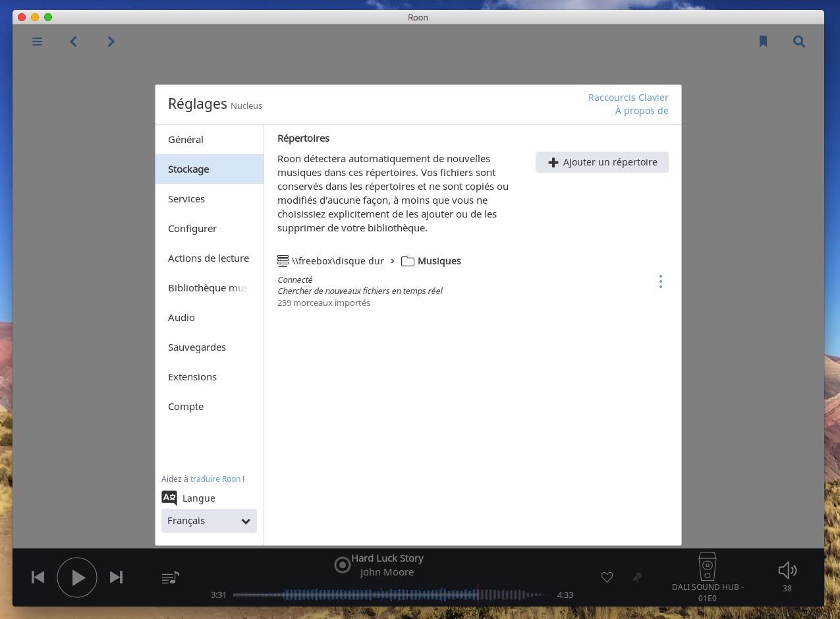Click the pin icon next to the heart
The height and width of the screenshot is (619, 840).
coord(637,577)
